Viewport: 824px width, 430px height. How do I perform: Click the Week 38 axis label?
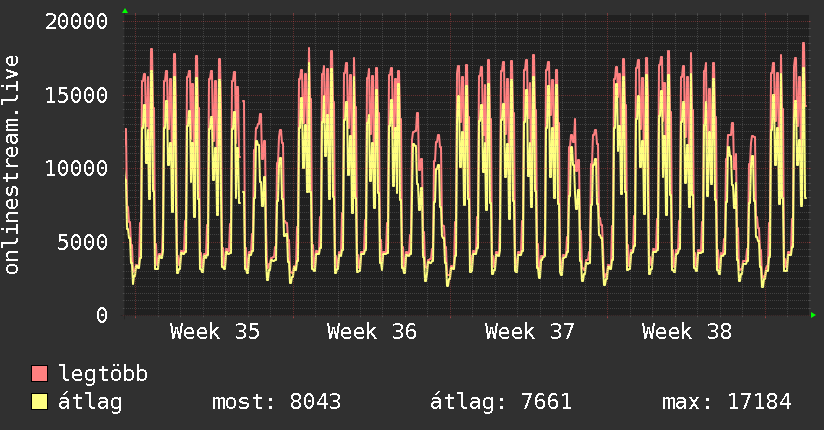tap(687, 332)
